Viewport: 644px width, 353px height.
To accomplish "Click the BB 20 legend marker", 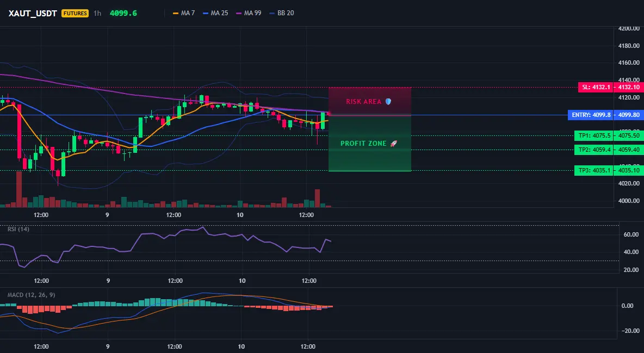I will [x=273, y=13].
